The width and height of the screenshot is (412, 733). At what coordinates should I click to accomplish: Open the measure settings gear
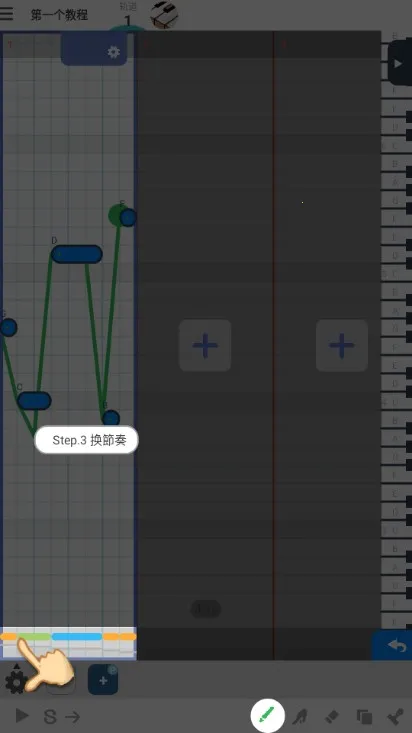(x=114, y=52)
